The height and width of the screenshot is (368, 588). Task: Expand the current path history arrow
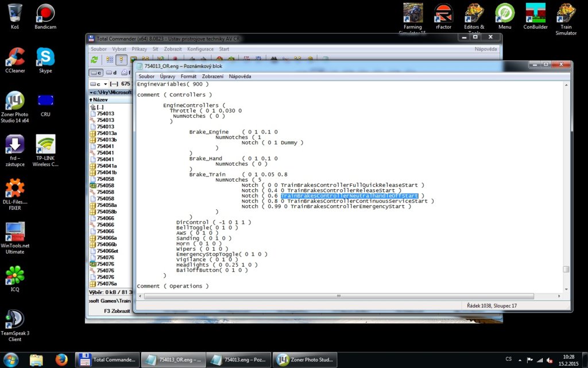[90, 92]
